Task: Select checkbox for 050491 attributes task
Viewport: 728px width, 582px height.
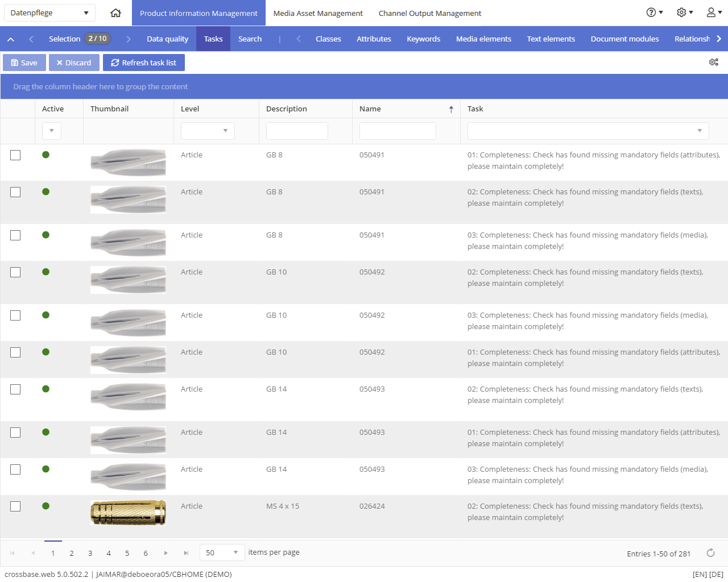Action: coord(15,155)
